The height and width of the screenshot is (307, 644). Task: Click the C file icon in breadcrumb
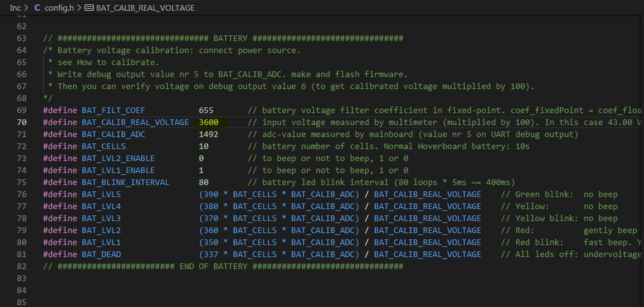click(37, 8)
